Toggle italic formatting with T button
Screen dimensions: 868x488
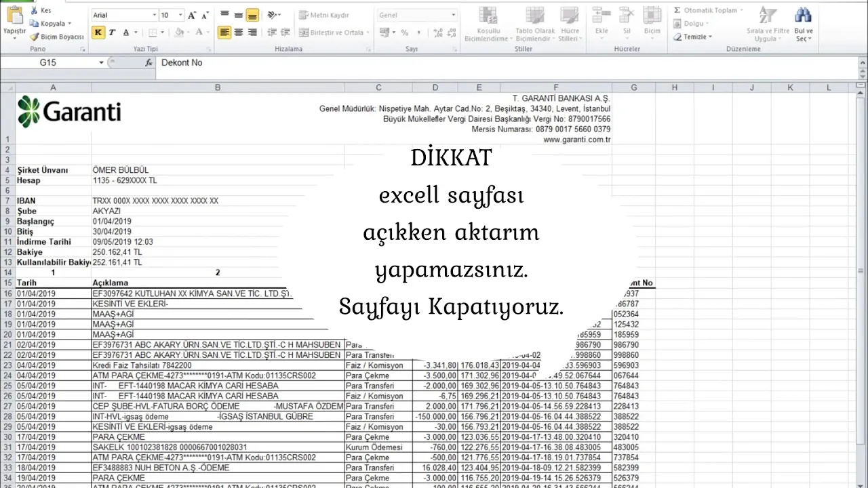[112, 32]
